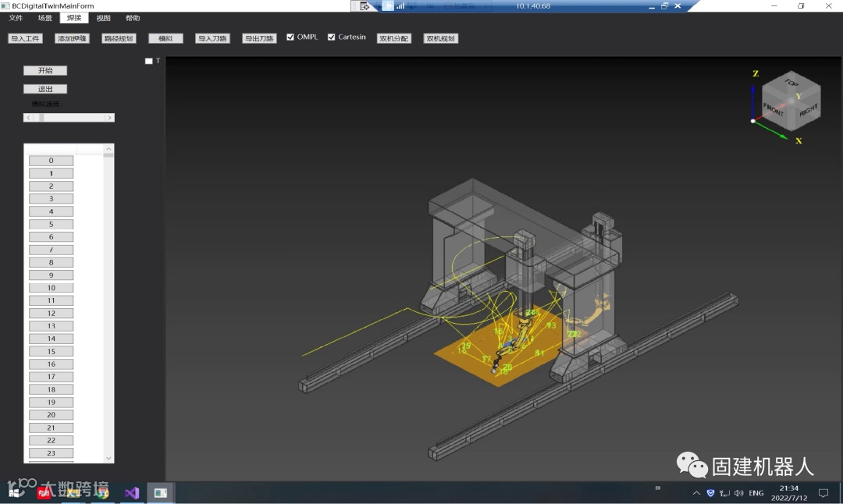The image size is (843, 504).
Task: Enable the T checkbox
Action: click(x=149, y=61)
